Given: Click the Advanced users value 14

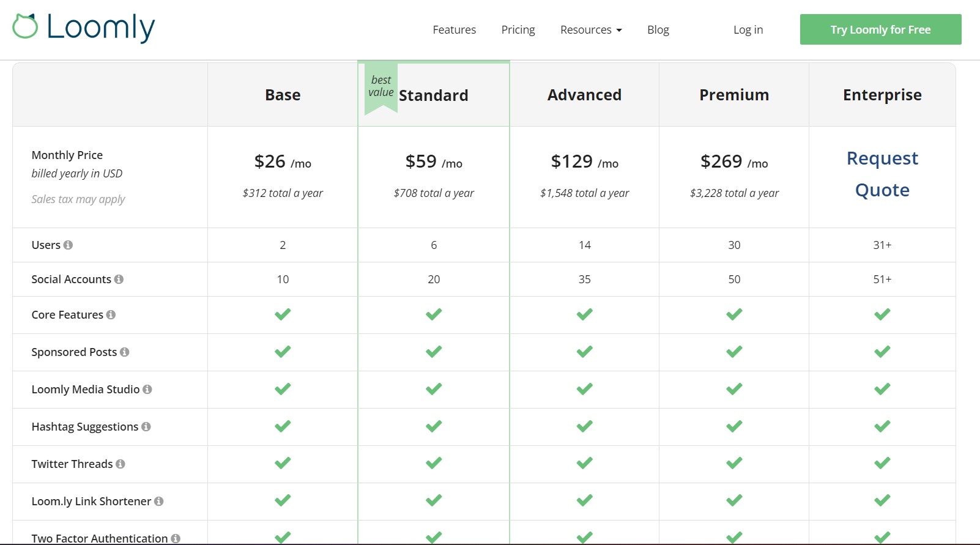Looking at the screenshot, I should (585, 245).
